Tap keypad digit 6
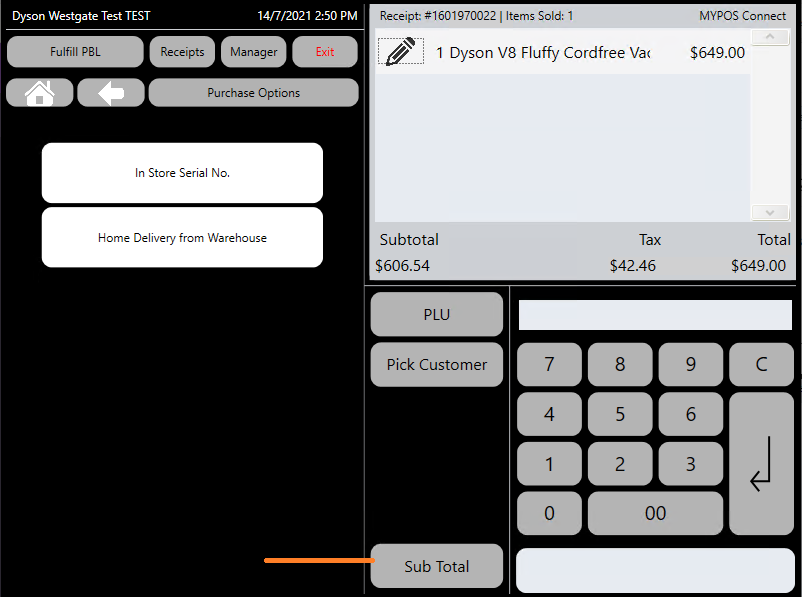Screen dimensions: 803x597 click(x=691, y=414)
